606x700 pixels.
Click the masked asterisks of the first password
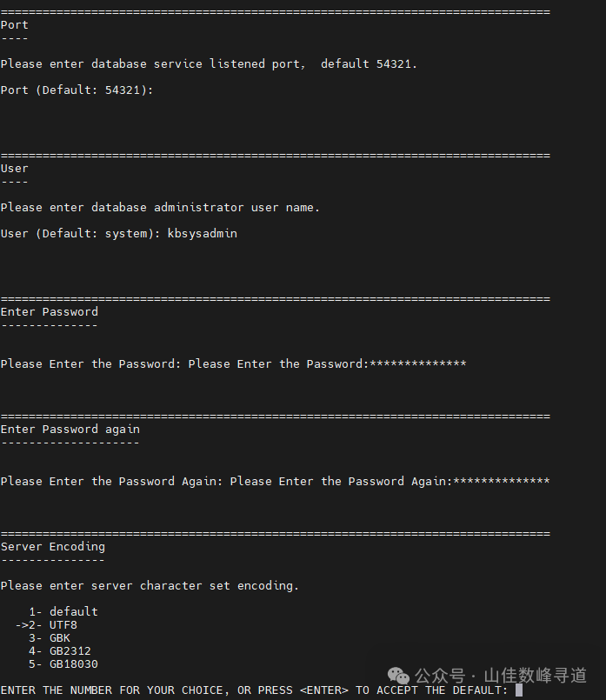click(417, 364)
